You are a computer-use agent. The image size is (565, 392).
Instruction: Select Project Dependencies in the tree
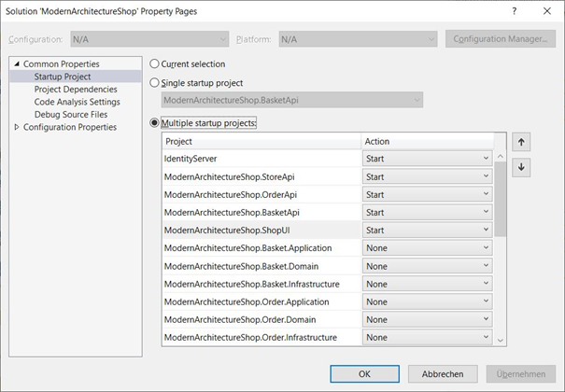tap(77, 89)
